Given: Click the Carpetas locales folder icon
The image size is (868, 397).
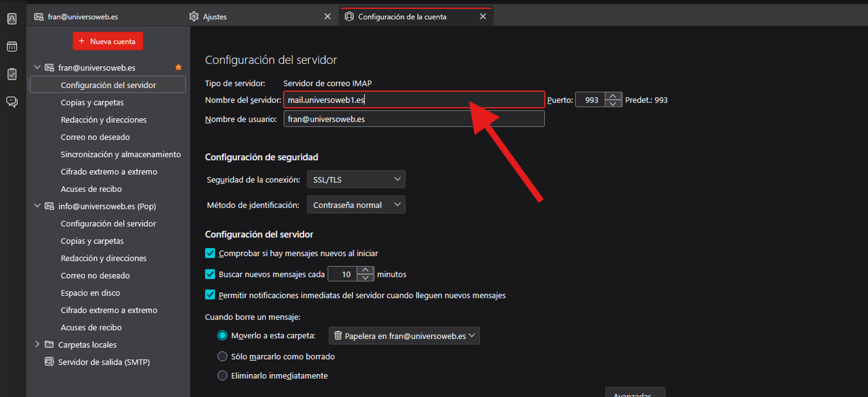Looking at the screenshot, I should click(x=49, y=345).
